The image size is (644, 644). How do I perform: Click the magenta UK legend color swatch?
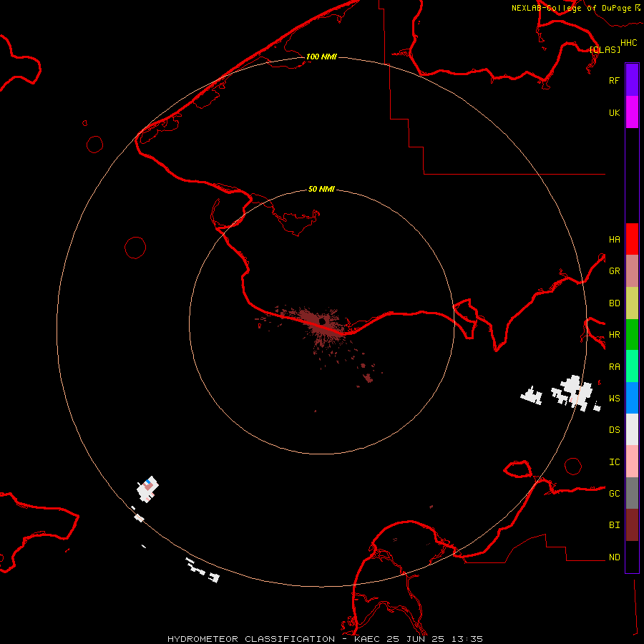click(x=632, y=112)
